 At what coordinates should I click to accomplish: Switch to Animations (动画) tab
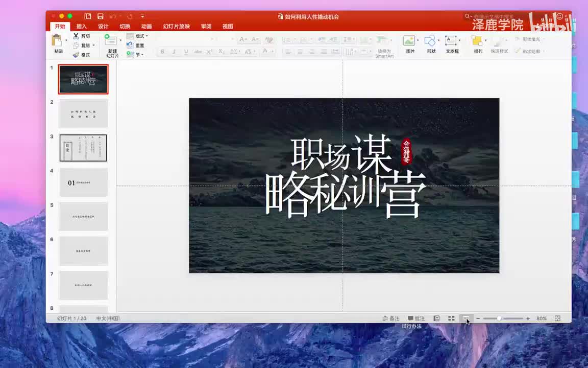coord(146,26)
